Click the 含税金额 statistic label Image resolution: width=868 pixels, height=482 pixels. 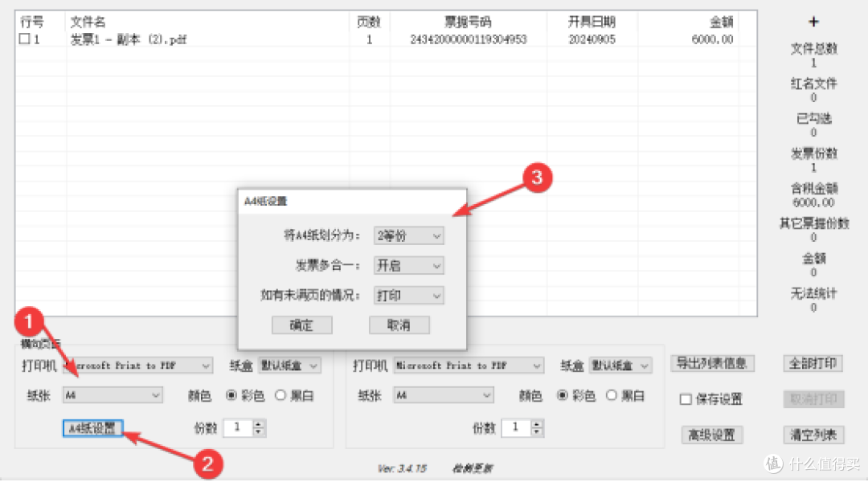(x=813, y=188)
